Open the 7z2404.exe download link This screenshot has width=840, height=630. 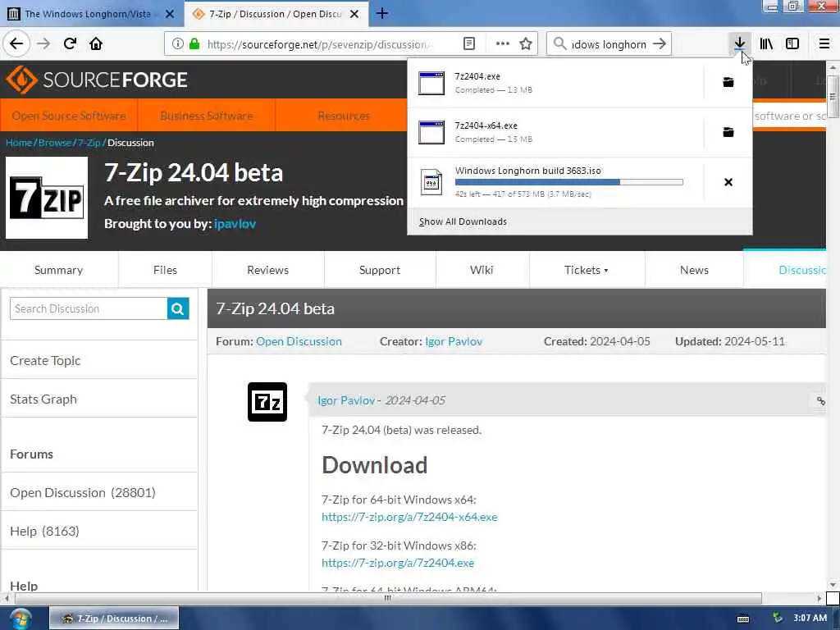click(398, 563)
